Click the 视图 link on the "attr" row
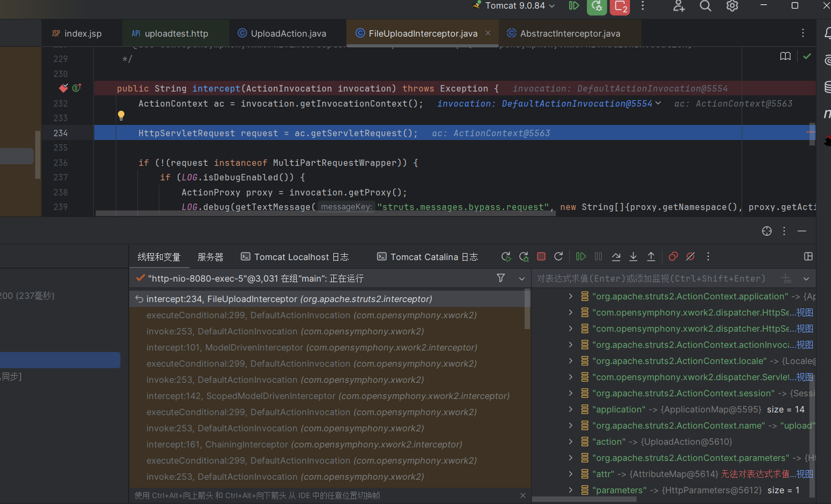This screenshot has width=831, height=504. 805,474
